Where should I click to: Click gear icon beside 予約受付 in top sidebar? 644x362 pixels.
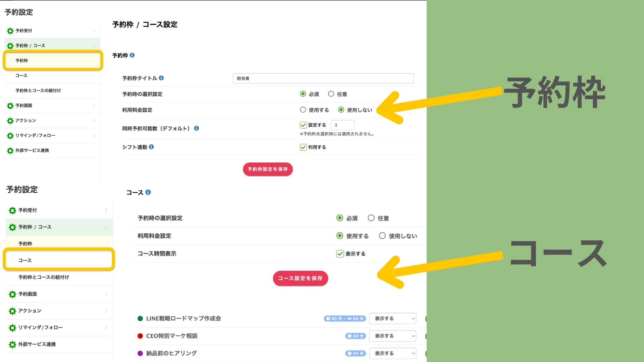tap(10, 31)
